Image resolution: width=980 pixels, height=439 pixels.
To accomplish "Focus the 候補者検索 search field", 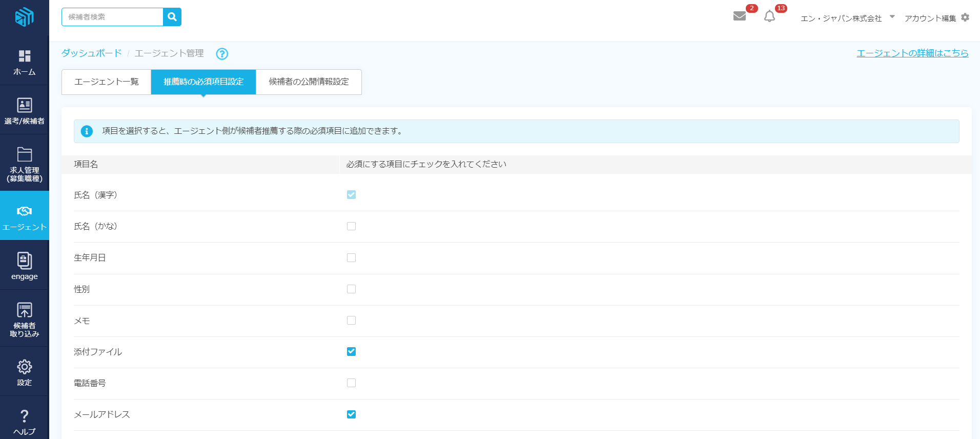I will pos(113,17).
